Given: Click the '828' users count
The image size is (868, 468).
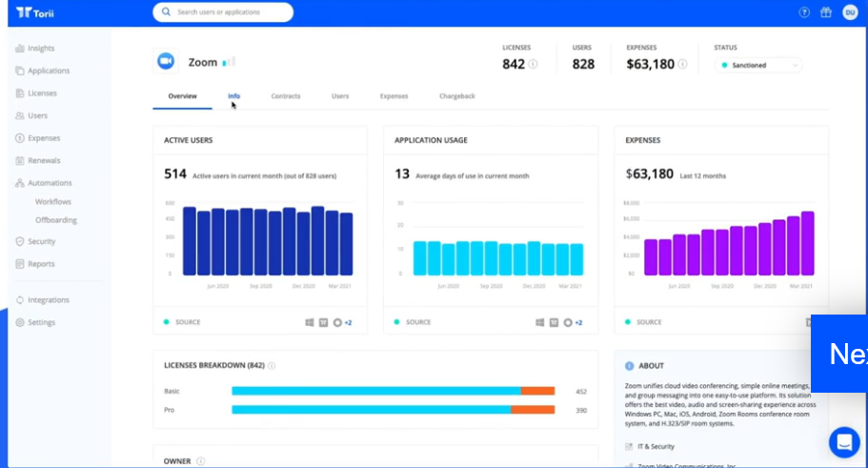Looking at the screenshot, I should click(x=583, y=64).
